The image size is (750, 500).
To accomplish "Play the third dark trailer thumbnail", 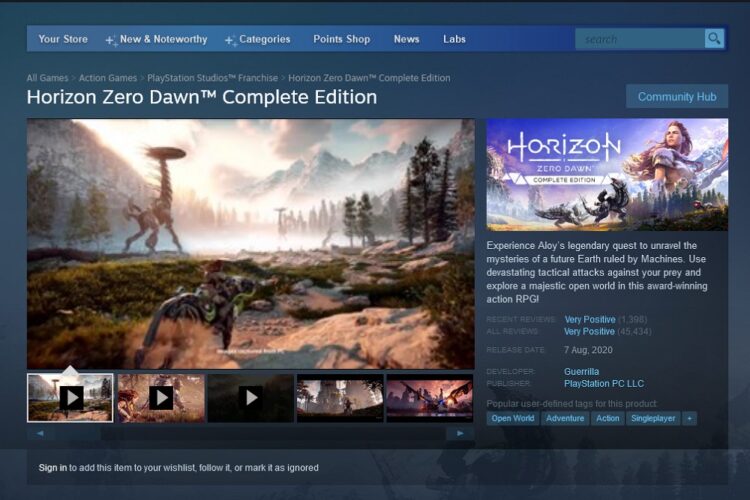I will [x=251, y=398].
